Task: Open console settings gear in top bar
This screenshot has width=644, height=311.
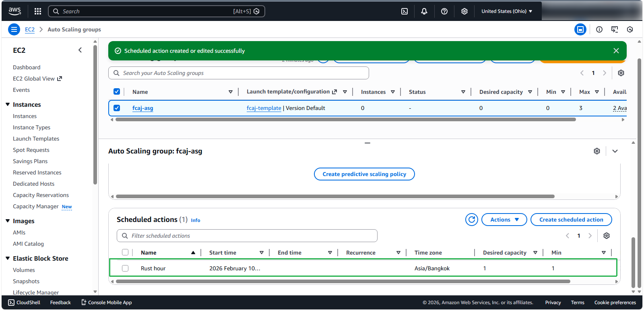Action: click(464, 11)
